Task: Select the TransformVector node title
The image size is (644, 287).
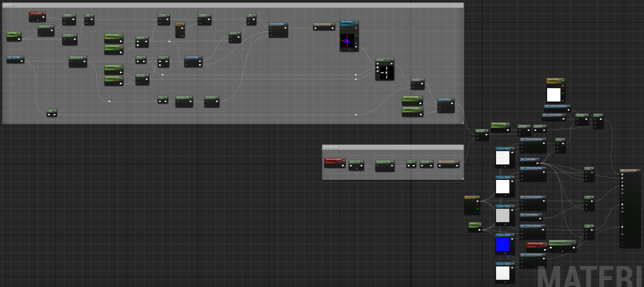Action: [558, 242]
